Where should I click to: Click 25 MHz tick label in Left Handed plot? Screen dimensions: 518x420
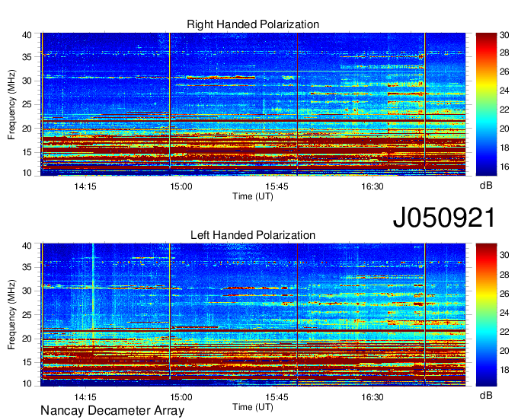[27, 315]
